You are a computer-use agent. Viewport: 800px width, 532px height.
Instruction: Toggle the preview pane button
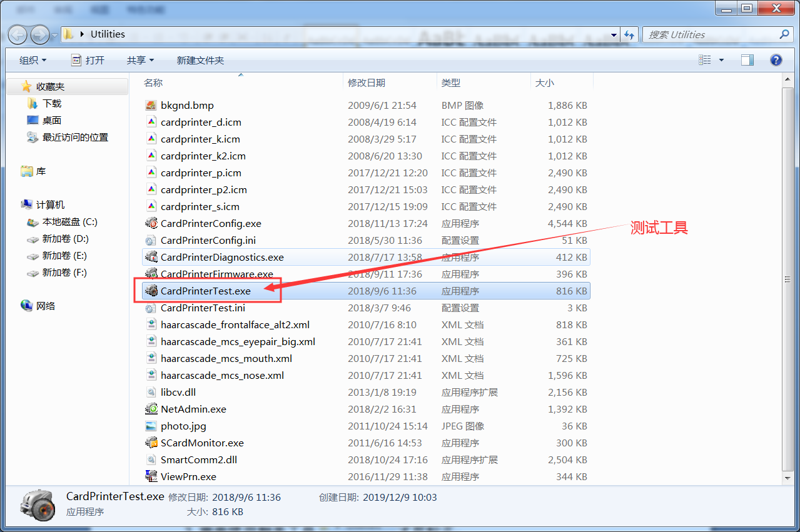click(x=747, y=60)
